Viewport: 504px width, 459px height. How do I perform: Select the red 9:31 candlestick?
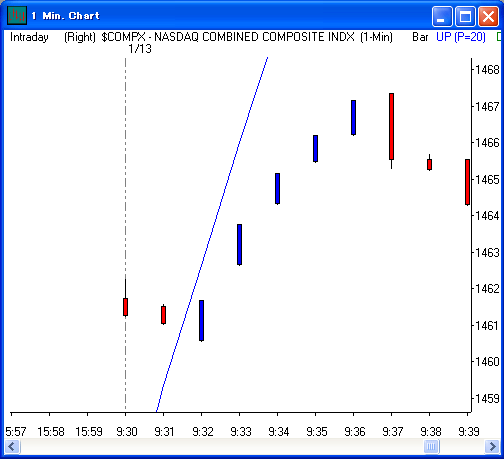point(163,315)
